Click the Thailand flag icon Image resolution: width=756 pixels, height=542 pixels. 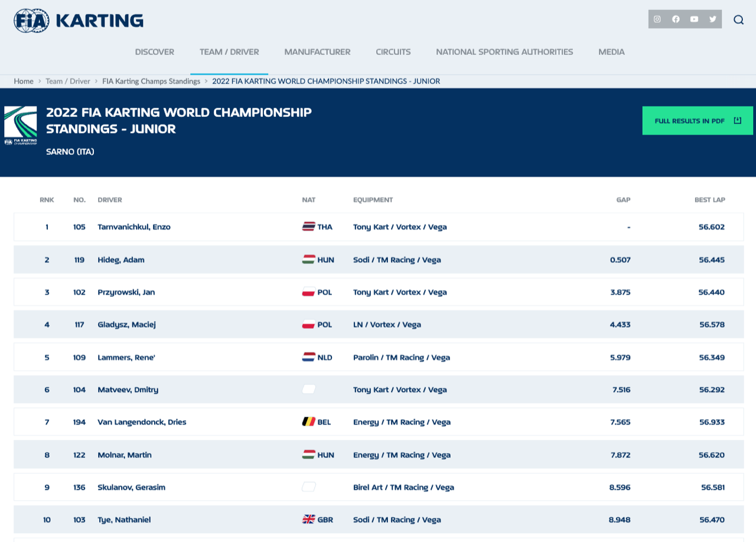(x=308, y=227)
